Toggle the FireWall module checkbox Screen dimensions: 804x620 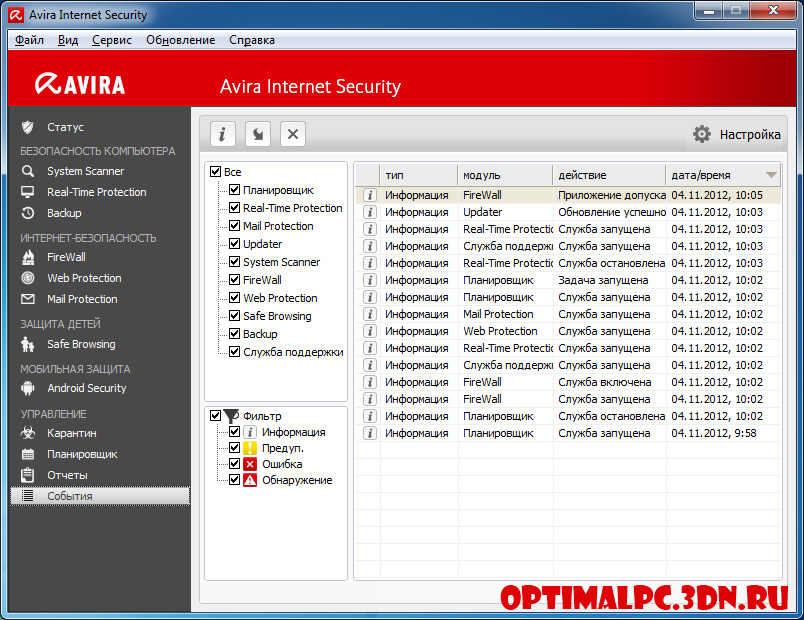coord(234,279)
